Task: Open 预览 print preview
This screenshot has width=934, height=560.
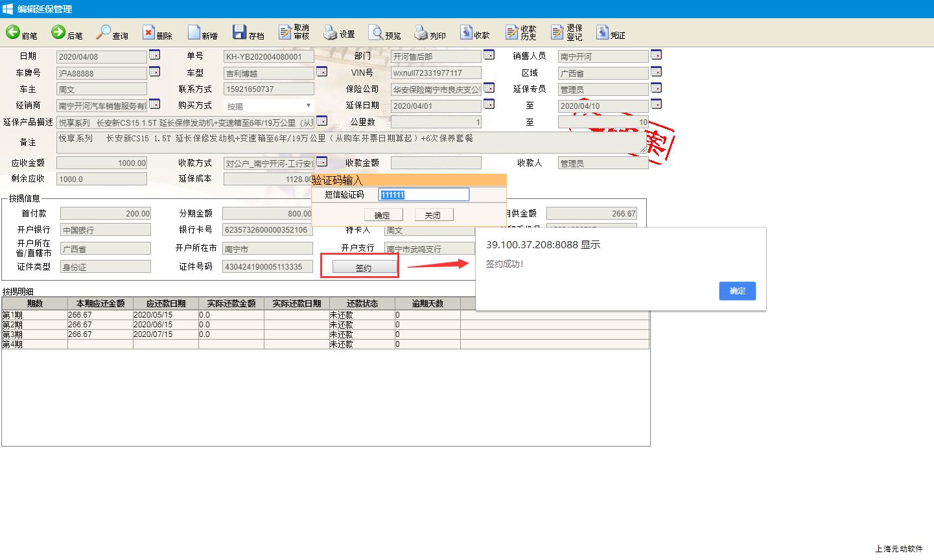Action: pyautogui.click(x=376, y=32)
